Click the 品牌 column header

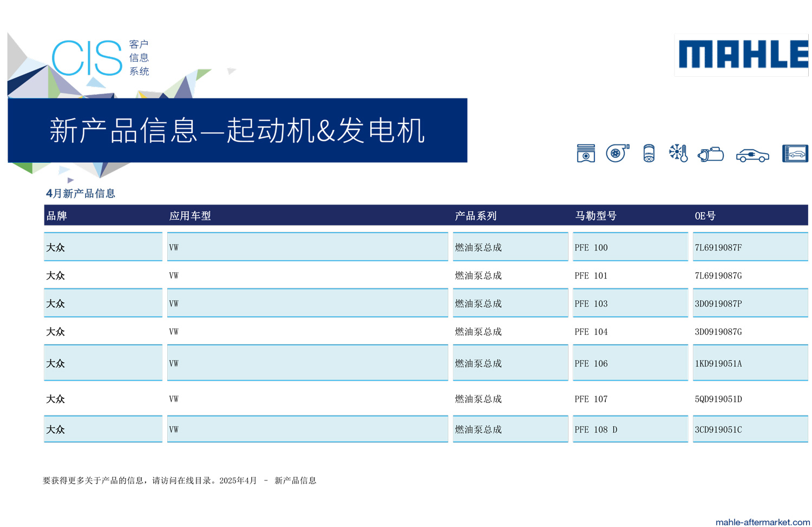tap(57, 216)
